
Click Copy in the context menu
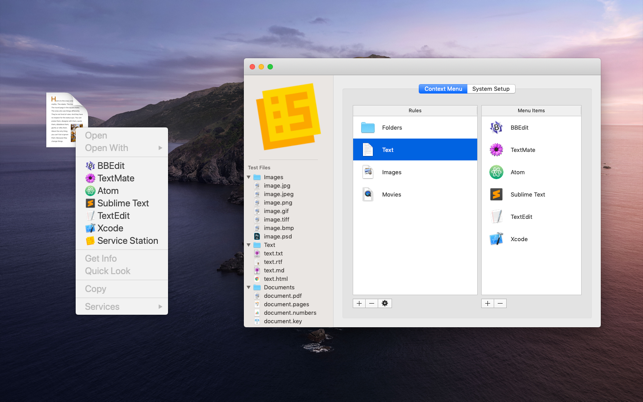[122, 289]
